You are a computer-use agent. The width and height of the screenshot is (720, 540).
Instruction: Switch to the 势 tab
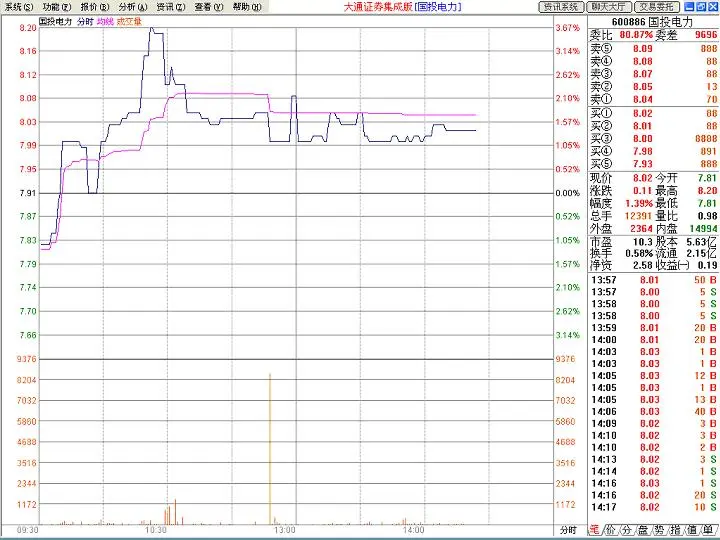(661, 530)
